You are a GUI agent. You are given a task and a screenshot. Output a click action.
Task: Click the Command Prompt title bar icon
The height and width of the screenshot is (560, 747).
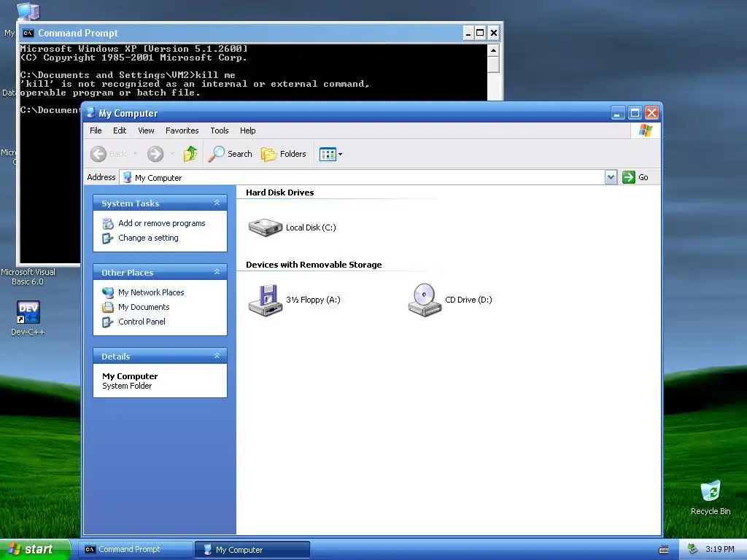pyautogui.click(x=28, y=33)
